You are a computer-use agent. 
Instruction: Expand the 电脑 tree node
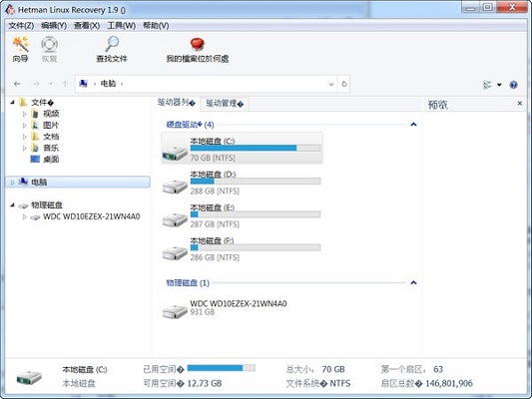click(x=13, y=183)
